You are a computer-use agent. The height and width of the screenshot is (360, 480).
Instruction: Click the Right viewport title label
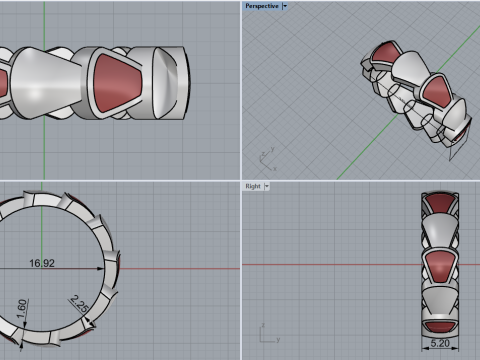point(253,186)
